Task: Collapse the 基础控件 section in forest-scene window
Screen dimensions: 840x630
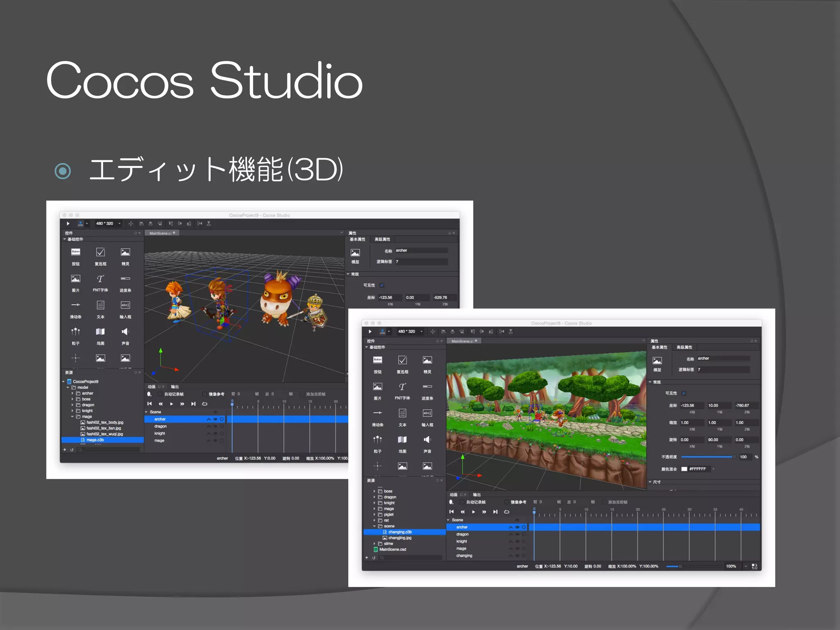Action: [x=367, y=347]
